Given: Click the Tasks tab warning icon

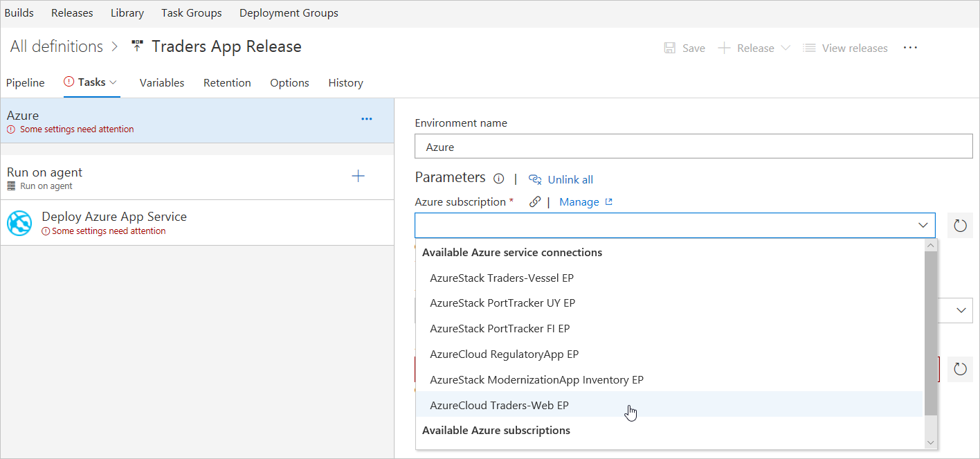Looking at the screenshot, I should (x=69, y=82).
